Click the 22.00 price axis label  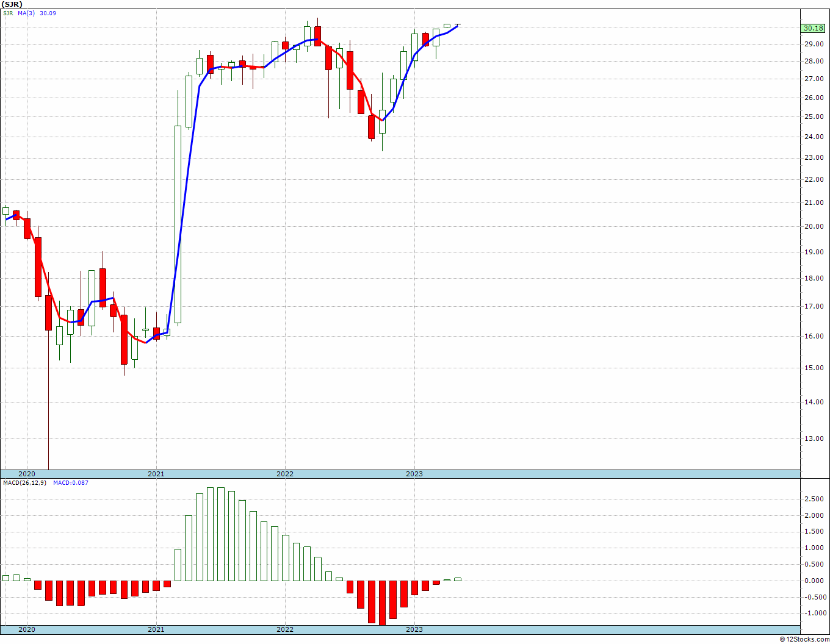(x=814, y=179)
